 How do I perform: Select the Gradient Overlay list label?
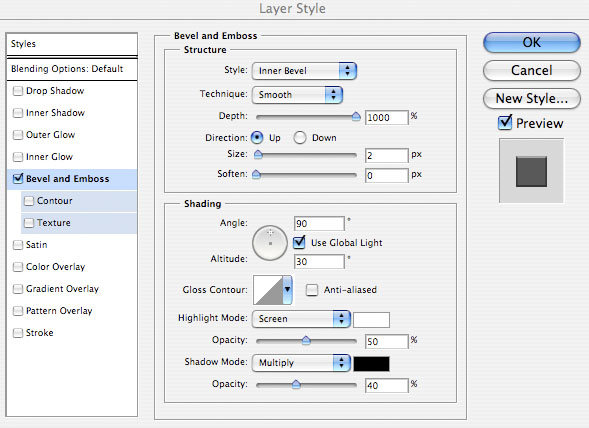(62, 289)
